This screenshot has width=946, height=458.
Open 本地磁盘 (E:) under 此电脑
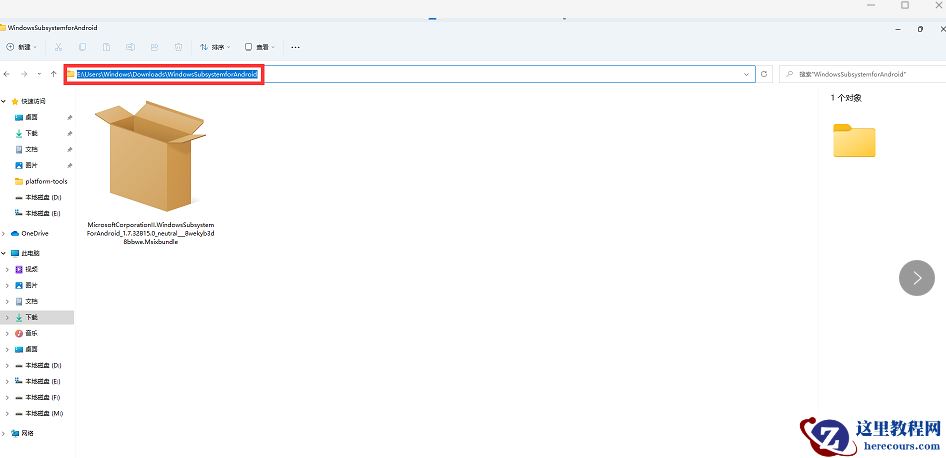pyautogui.click(x=38, y=381)
